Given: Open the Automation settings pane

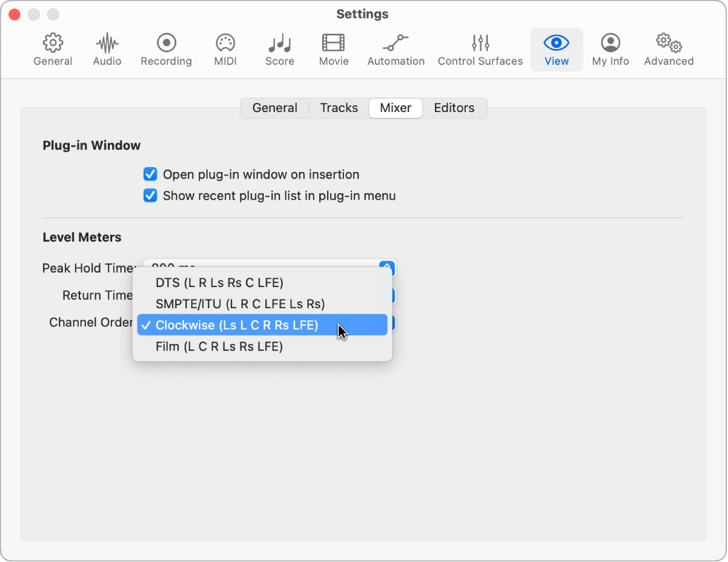Looking at the screenshot, I should pos(396,50).
